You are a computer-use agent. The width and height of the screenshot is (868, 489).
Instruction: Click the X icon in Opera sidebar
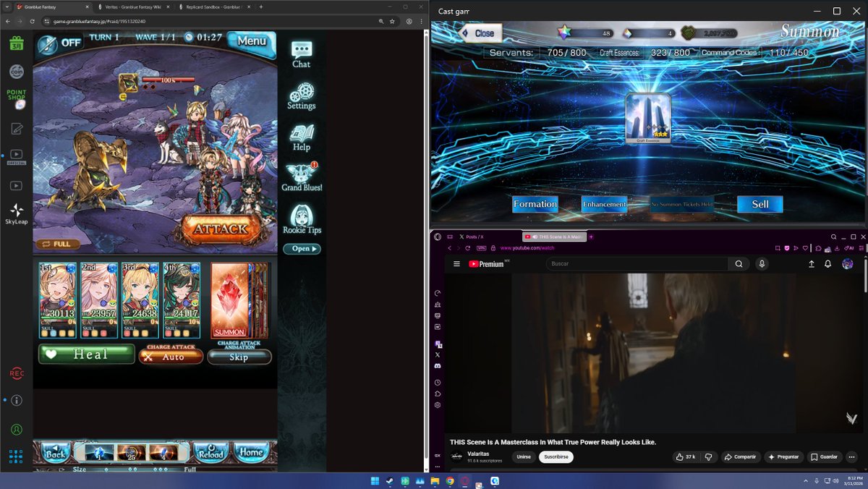438,354
